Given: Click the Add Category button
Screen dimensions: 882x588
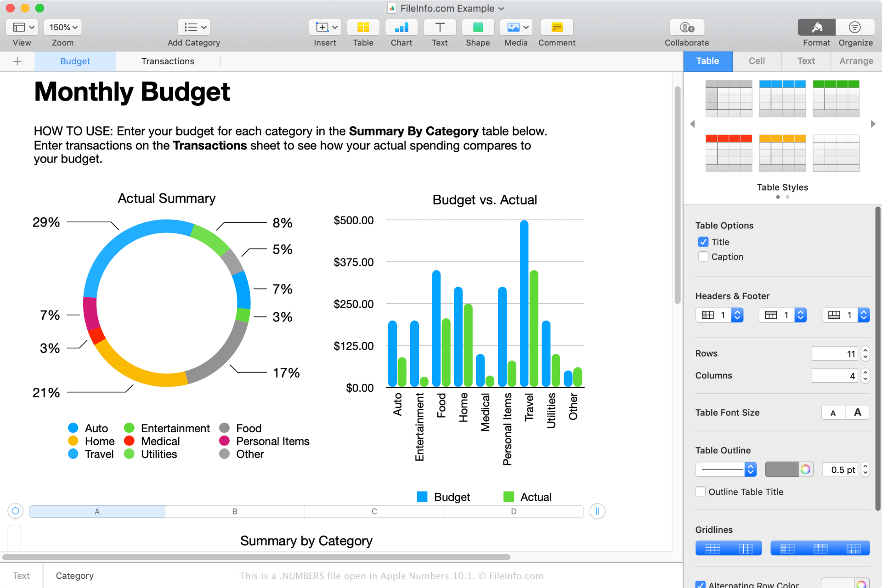Looking at the screenshot, I should click(x=193, y=28).
